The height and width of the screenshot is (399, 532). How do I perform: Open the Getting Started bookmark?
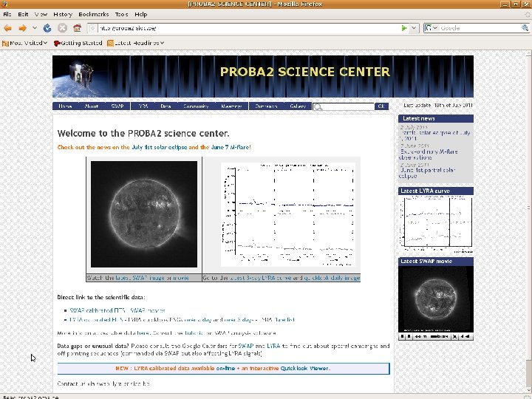click(x=78, y=43)
